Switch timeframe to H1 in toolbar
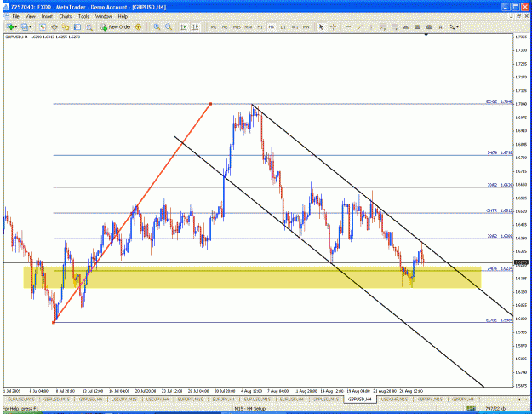 pyautogui.click(x=260, y=26)
